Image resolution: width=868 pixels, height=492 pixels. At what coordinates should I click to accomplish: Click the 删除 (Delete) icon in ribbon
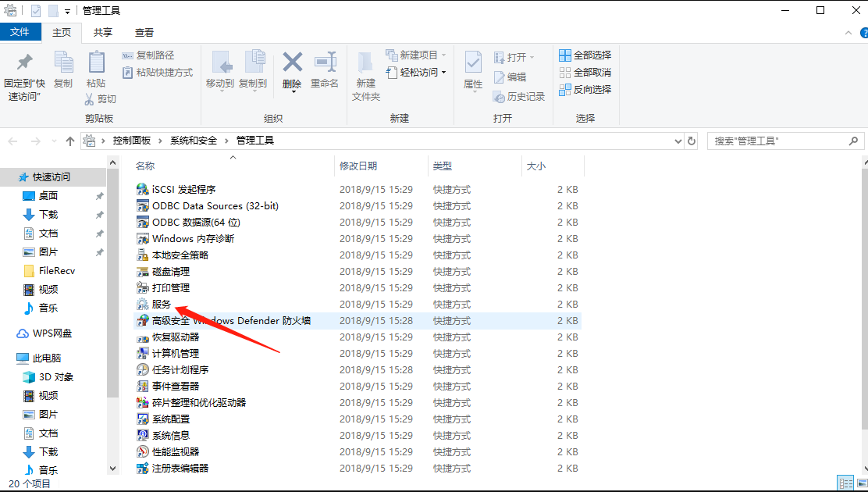coord(292,70)
